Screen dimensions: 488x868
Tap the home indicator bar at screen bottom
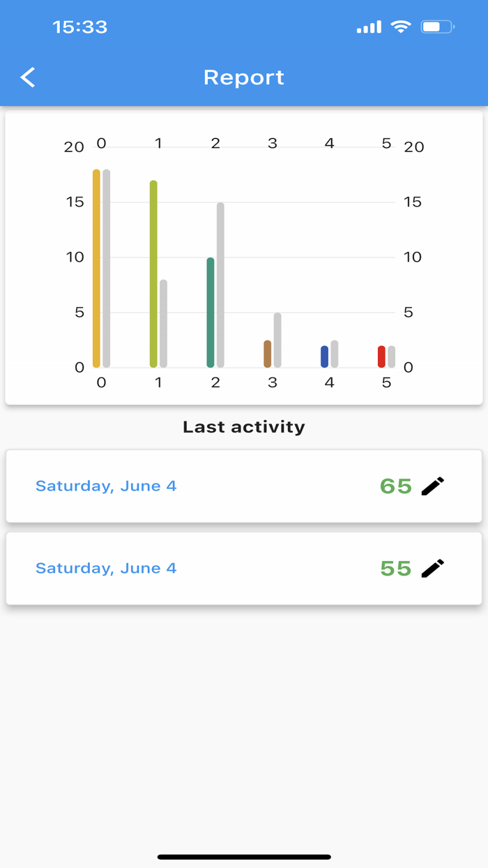tap(243, 857)
